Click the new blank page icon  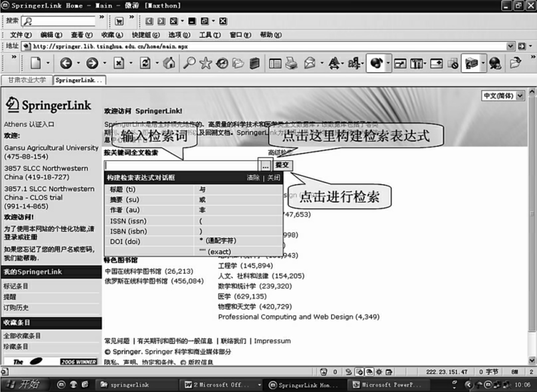point(36,63)
